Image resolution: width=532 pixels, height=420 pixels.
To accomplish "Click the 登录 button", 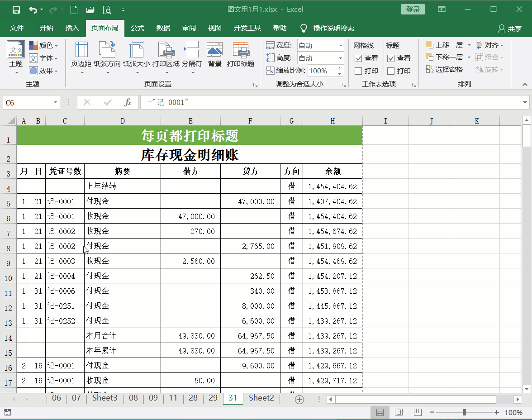I will point(413,9).
